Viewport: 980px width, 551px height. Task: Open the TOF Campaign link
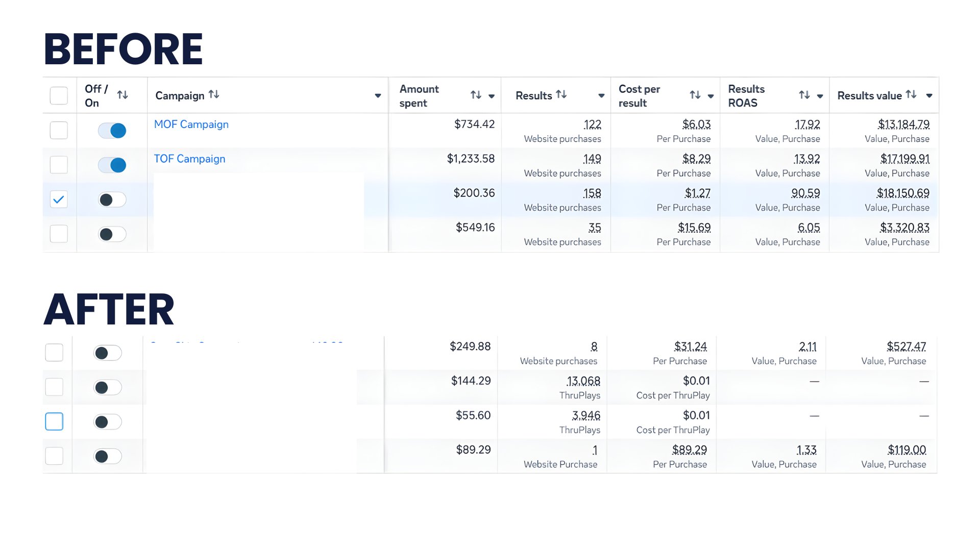[189, 159]
